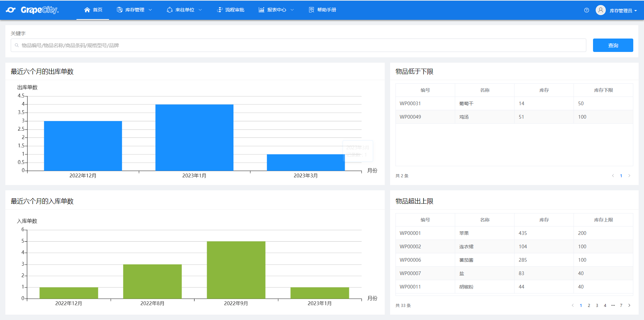The width and height of the screenshot is (644, 320).
Task: Click the home icon beside 首页
Action: (87, 10)
